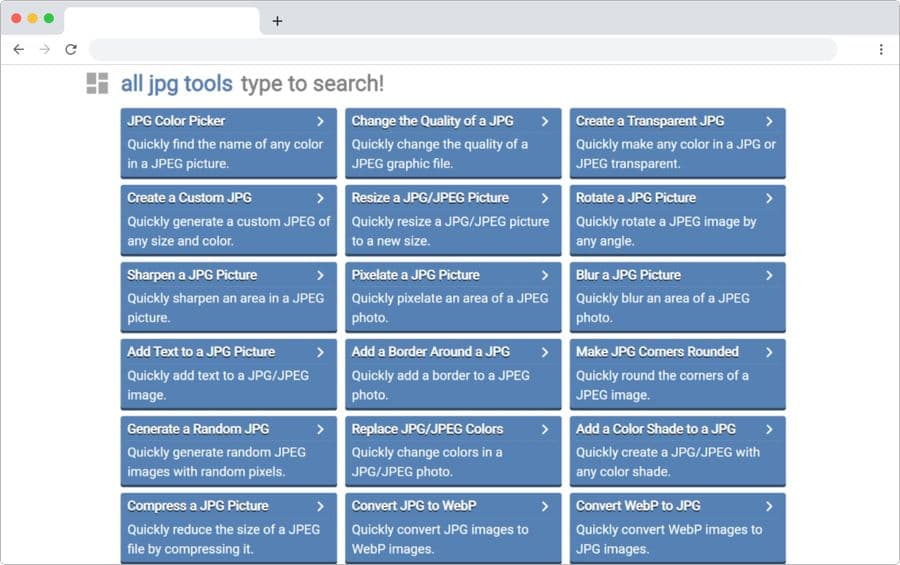Click 'Quickly blur an area of a JPEG' description
Viewport: 900px width, 565px height.
tap(662, 308)
